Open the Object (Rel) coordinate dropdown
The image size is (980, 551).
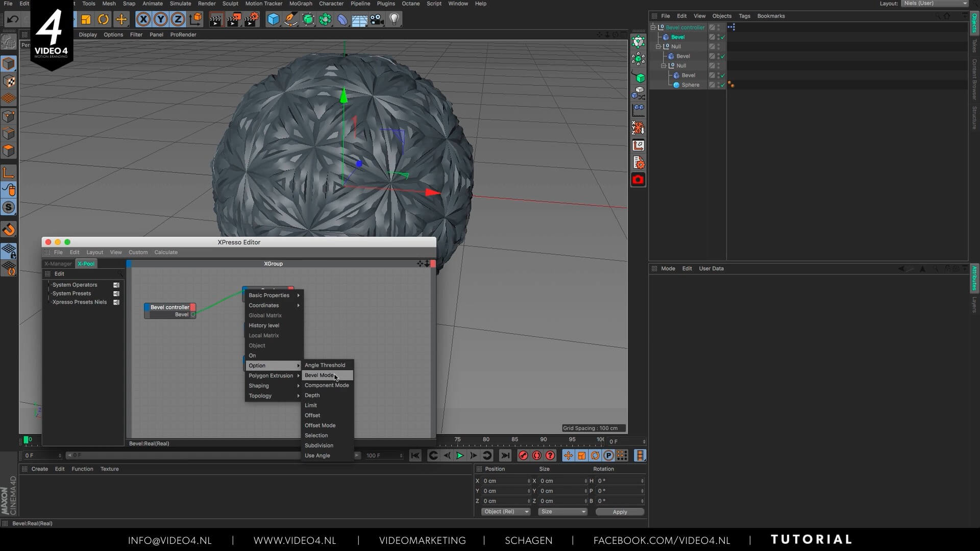tap(506, 512)
